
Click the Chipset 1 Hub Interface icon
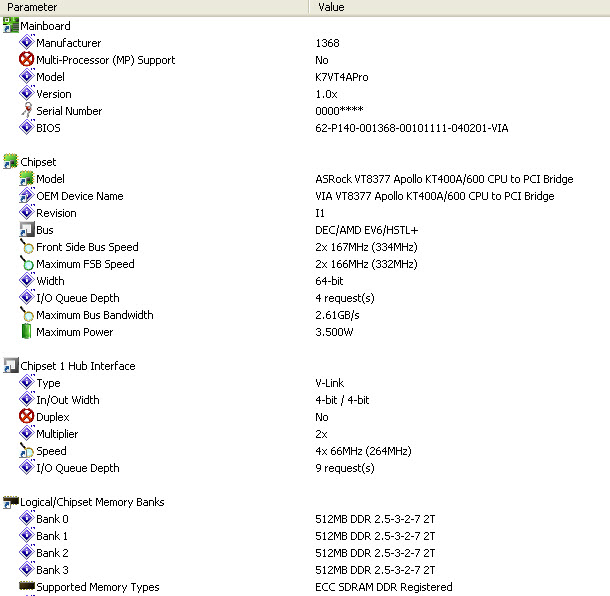(x=11, y=366)
